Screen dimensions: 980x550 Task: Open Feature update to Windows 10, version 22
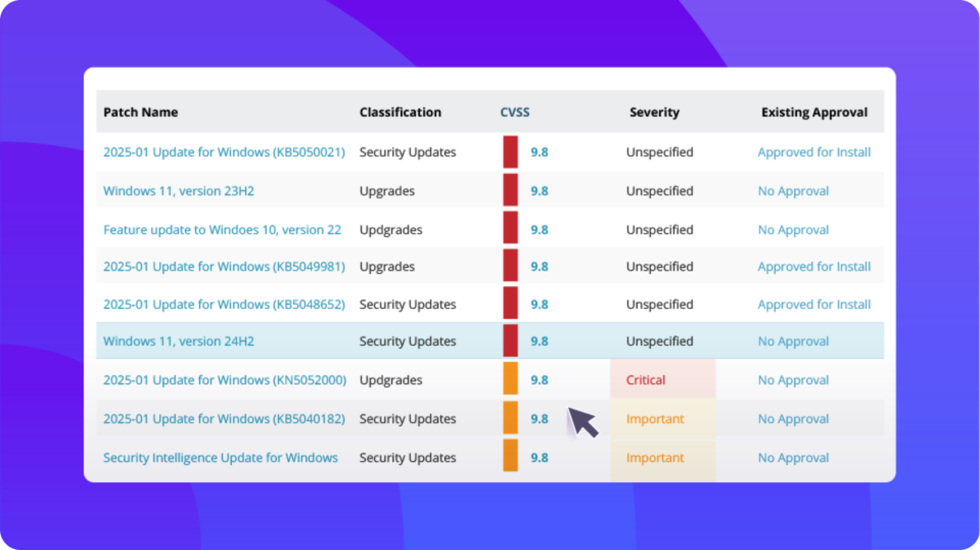[222, 230]
